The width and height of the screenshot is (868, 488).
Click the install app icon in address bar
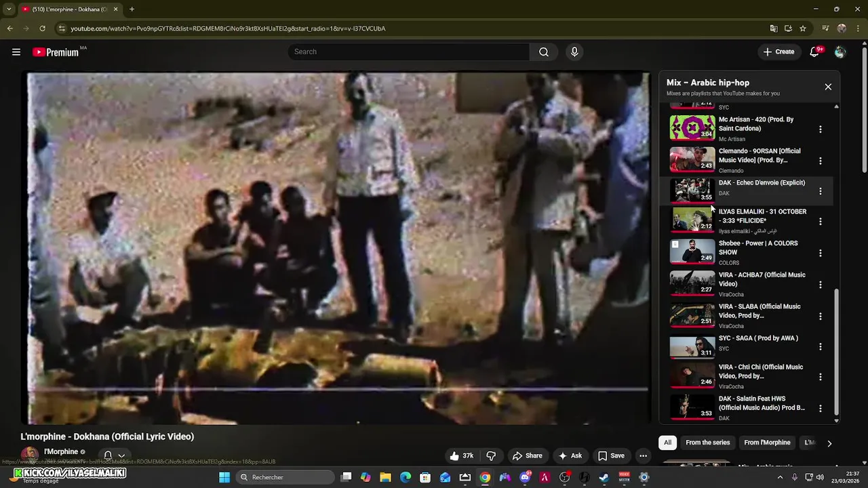click(788, 28)
